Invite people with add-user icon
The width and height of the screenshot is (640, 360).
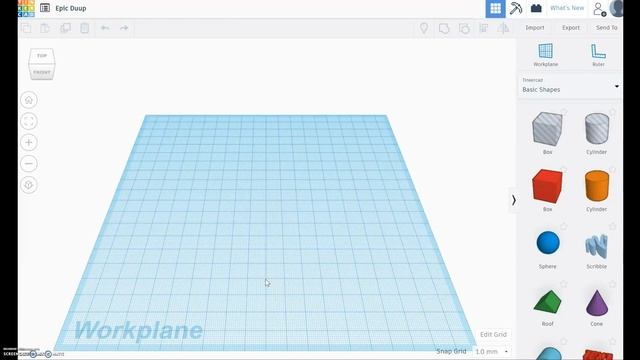599,9
